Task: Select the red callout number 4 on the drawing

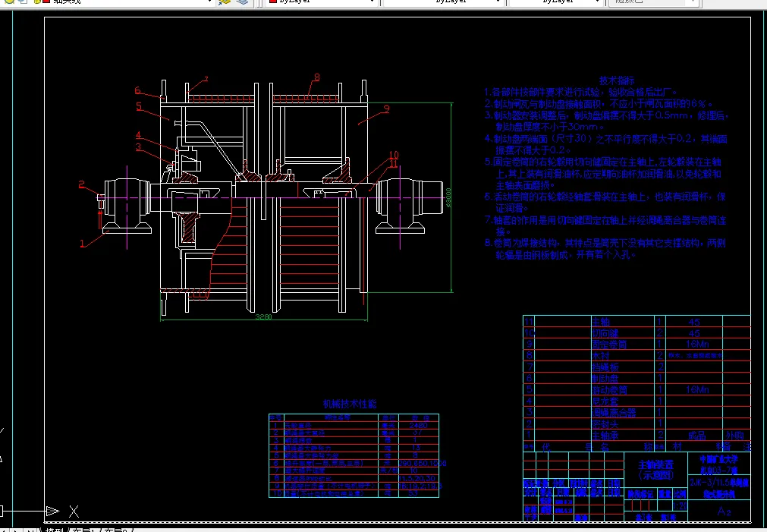Action: (x=138, y=135)
